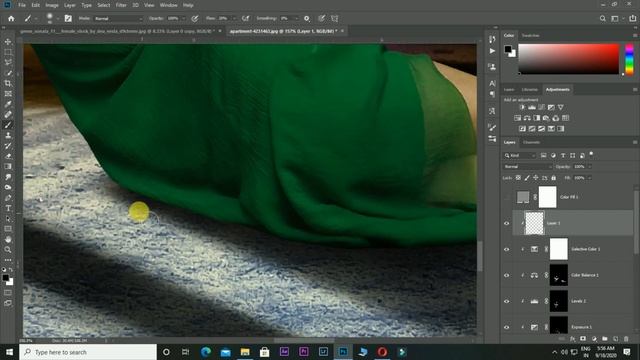Switch to the Swatches tab
Viewport: 640px width, 360px height.
point(531,36)
